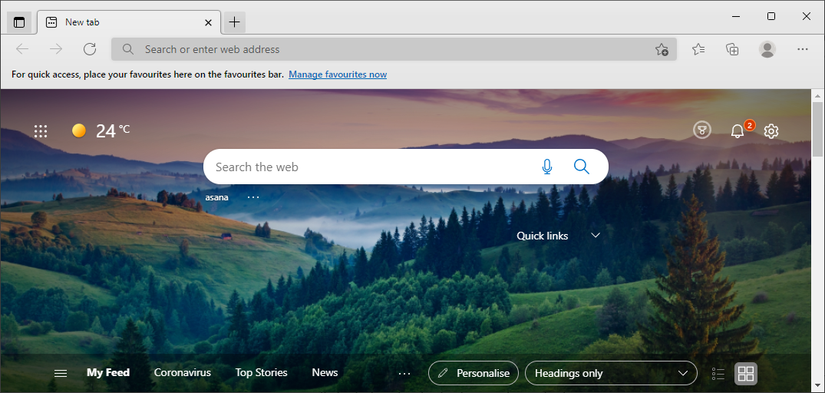
Task: Open a new tab with plus button
Action: click(235, 22)
